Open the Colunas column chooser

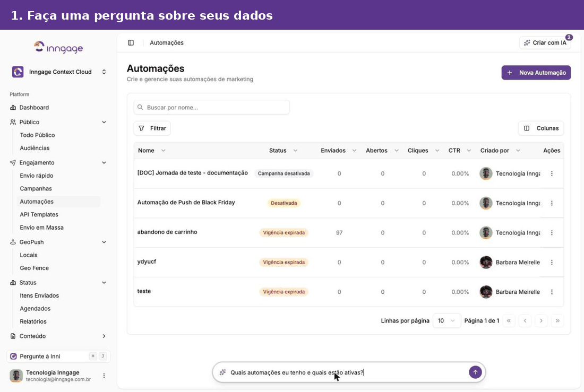coord(541,128)
